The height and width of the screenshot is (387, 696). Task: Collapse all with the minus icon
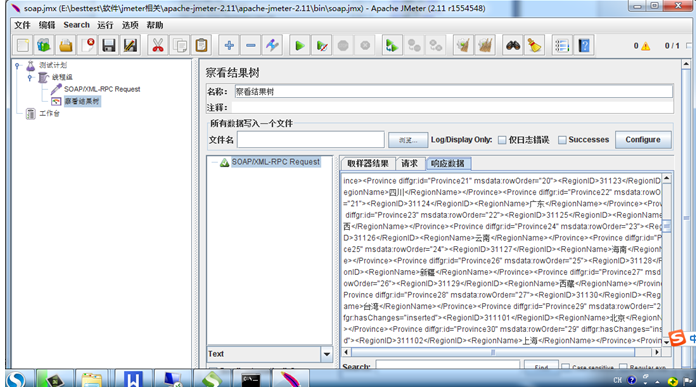coord(251,45)
